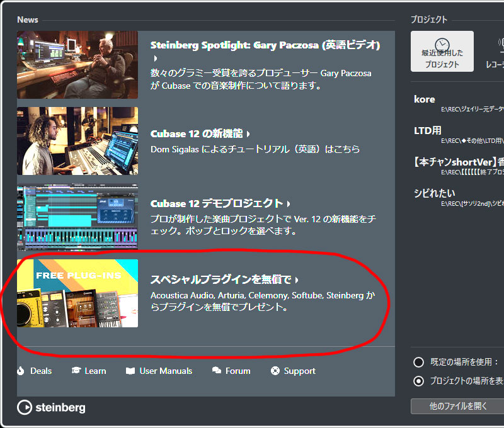Open the recent project シビれたい
The width and height of the screenshot is (504, 428).
pos(434,193)
